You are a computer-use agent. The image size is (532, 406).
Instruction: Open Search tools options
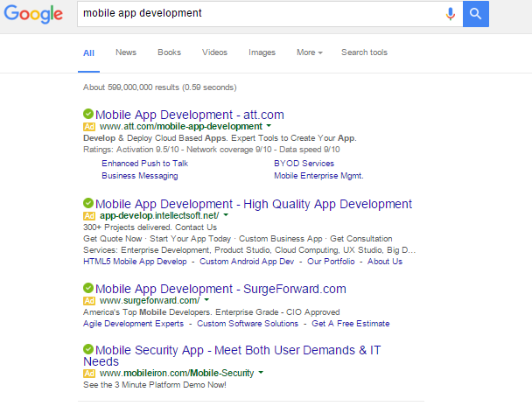[364, 52]
